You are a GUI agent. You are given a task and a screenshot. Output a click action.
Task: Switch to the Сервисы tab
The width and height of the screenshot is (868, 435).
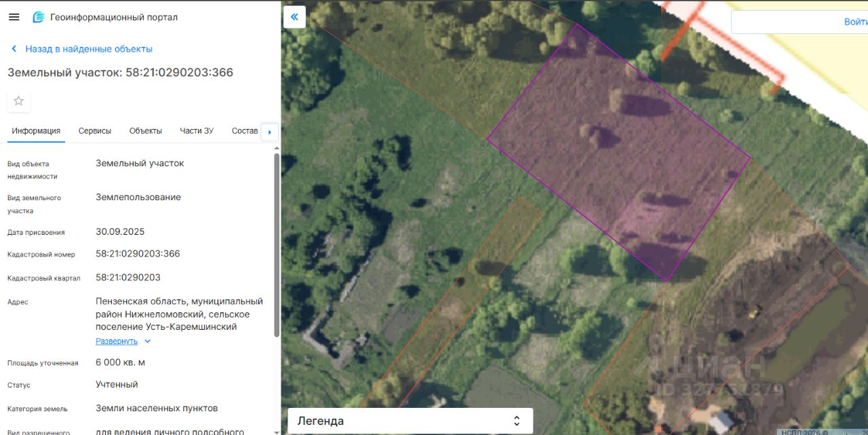[95, 131]
